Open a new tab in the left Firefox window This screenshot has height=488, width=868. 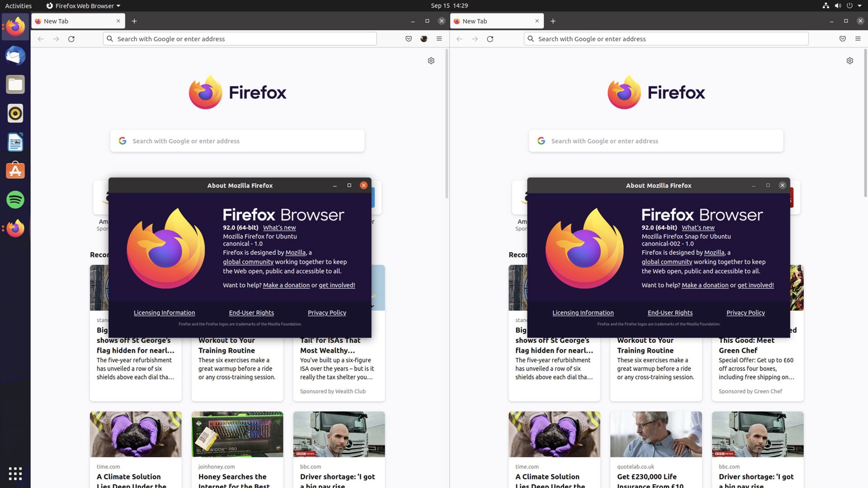[x=134, y=21]
